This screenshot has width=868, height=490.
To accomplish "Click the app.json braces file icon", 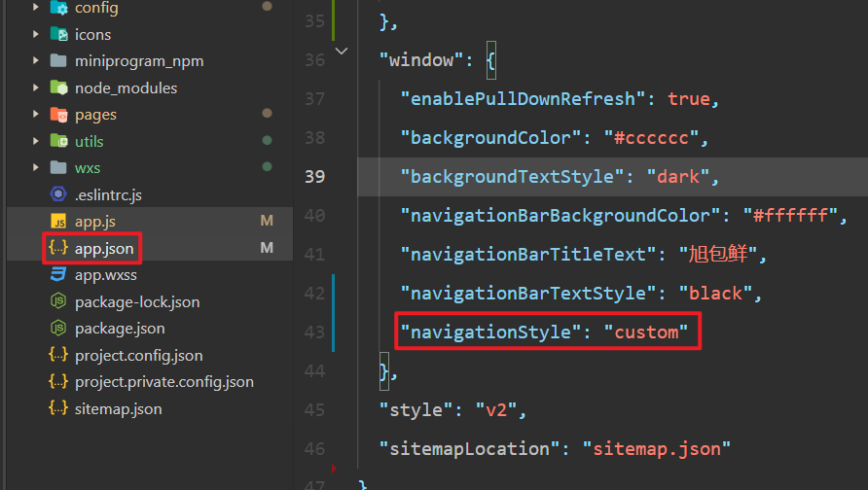I will pyautogui.click(x=58, y=247).
